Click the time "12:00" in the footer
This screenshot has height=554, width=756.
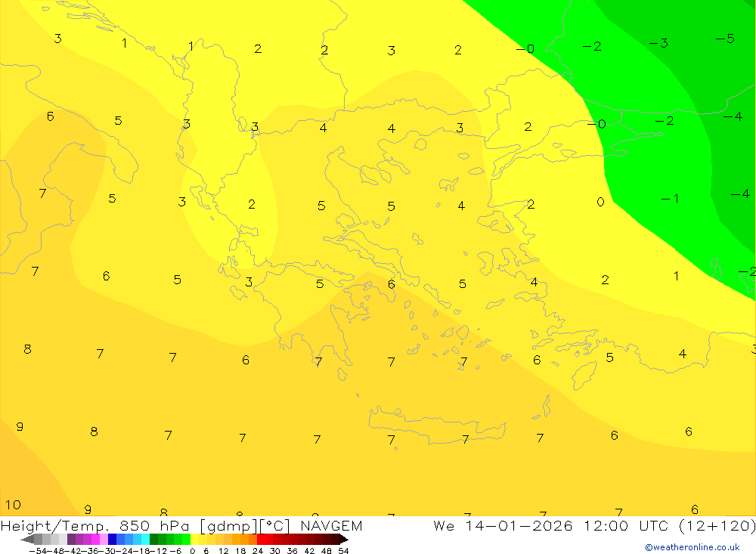coord(606,525)
